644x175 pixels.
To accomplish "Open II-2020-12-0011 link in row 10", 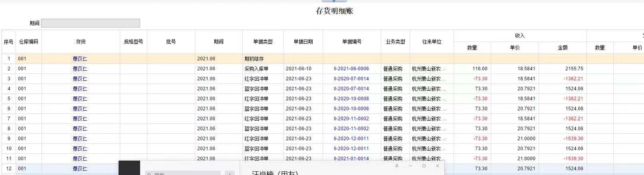I will coord(351,149).
